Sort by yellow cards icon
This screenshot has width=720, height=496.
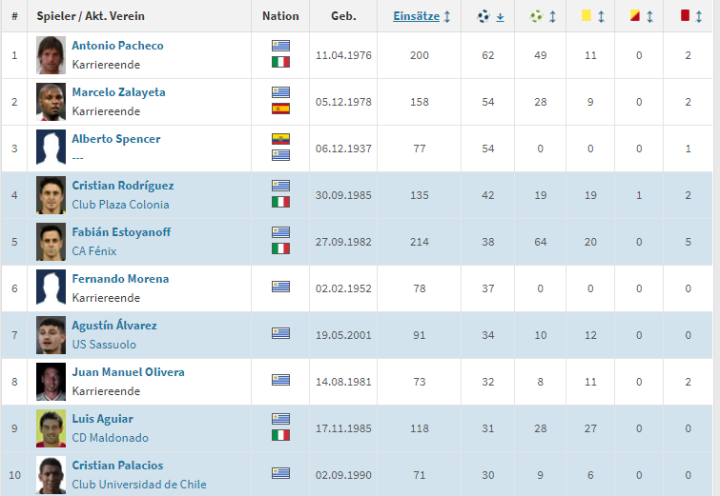coord(586,16)
